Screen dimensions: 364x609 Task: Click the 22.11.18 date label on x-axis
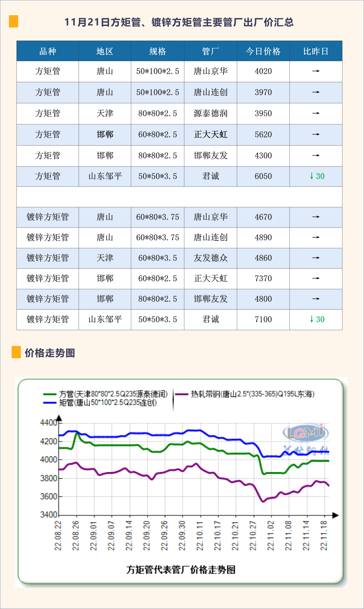click(324, 536)
